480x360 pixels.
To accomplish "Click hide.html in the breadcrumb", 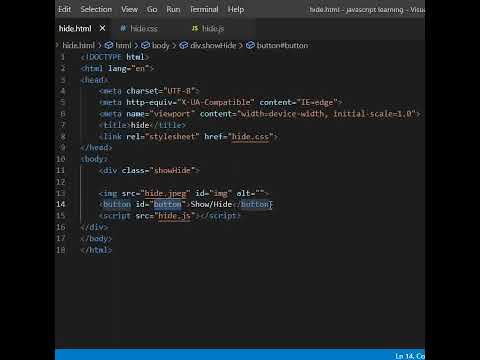I will 79,45.
